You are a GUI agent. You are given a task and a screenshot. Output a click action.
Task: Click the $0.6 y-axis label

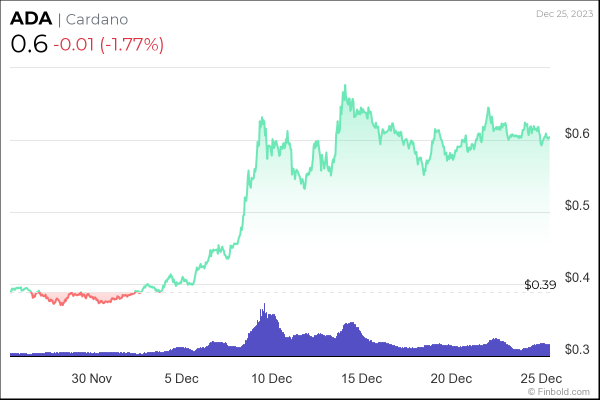click(577, 133)
